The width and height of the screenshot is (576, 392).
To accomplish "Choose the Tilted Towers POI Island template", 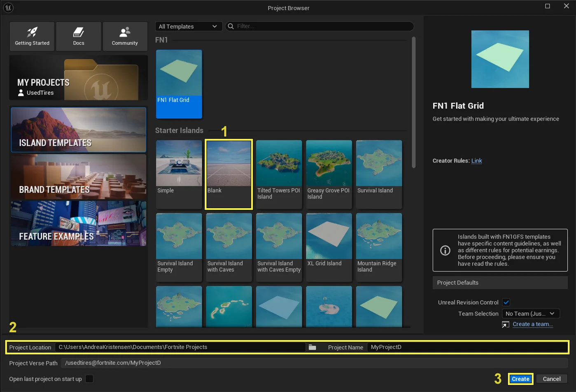I will click(279, 174).
